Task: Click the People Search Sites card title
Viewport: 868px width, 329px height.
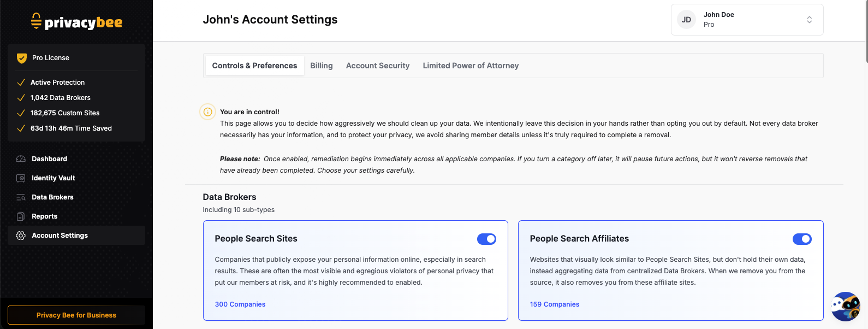Action: coord(256,239)
